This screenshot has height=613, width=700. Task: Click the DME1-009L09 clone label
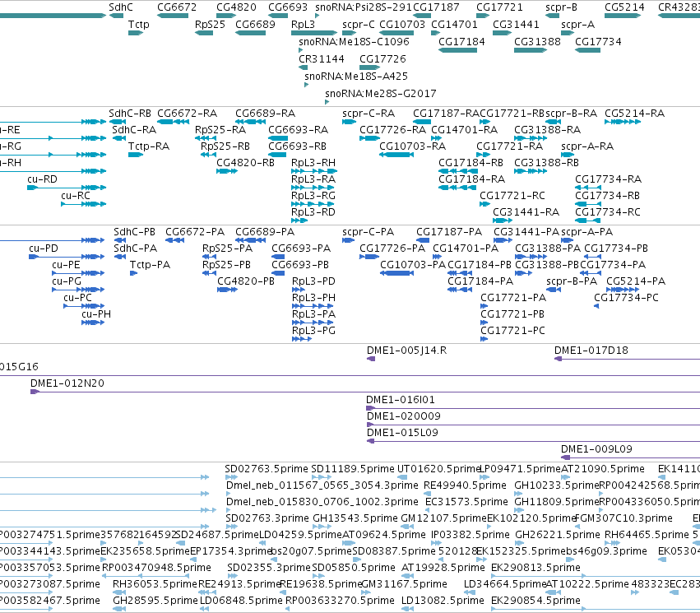[x=596, y=449]
